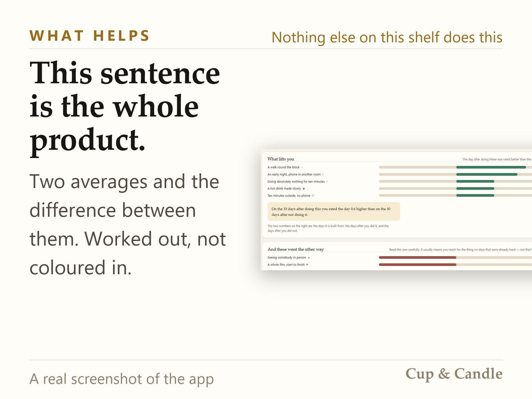532x399 pixels.
Task: Click the highlighted '33 days after doing this' callout
Action: point(334,211)
